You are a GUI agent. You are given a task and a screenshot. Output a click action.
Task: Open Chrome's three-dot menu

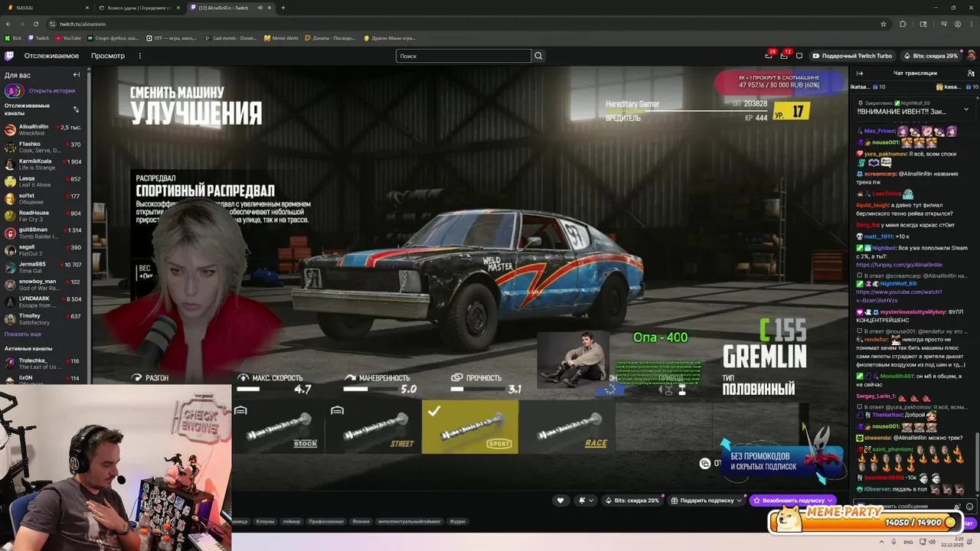pos(972,24)
